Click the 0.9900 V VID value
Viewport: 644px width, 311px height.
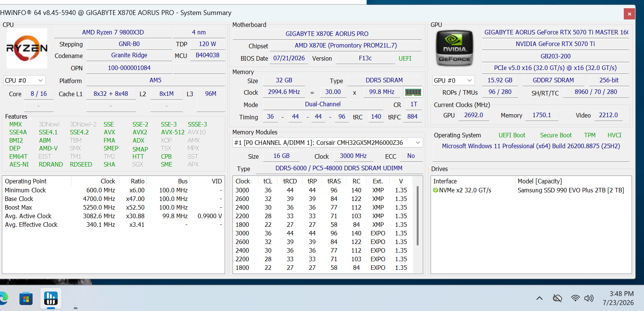click(210, 216)
